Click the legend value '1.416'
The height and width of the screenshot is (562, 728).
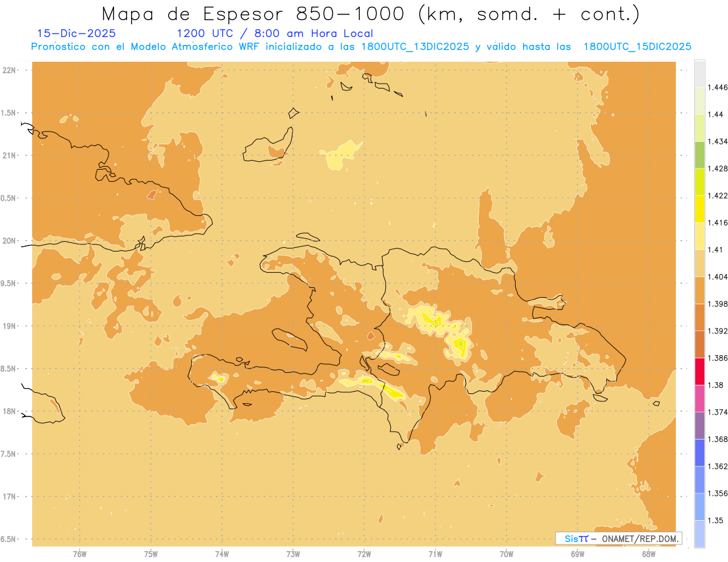click(x=717, y=222)
